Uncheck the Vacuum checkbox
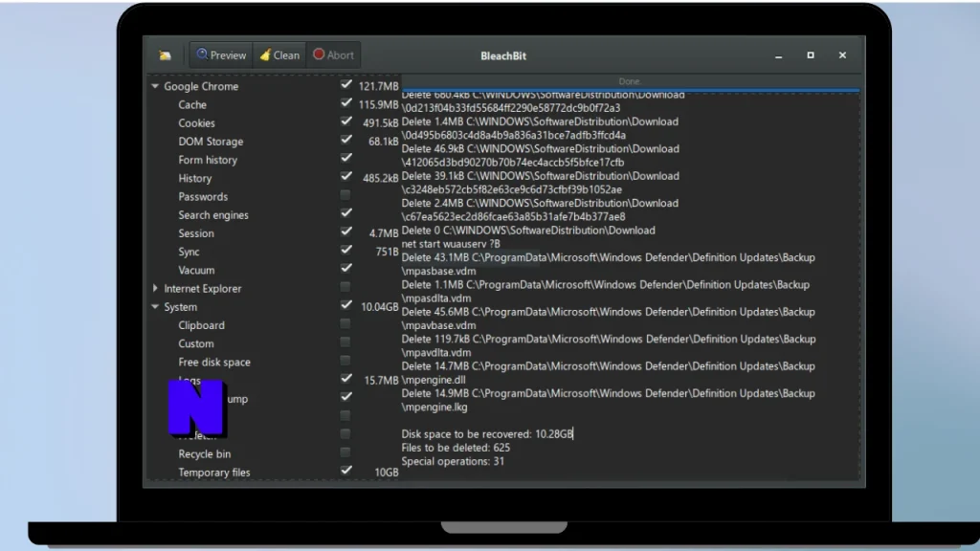The height and width of the screenshot is (551, 980). pos(345,268)
